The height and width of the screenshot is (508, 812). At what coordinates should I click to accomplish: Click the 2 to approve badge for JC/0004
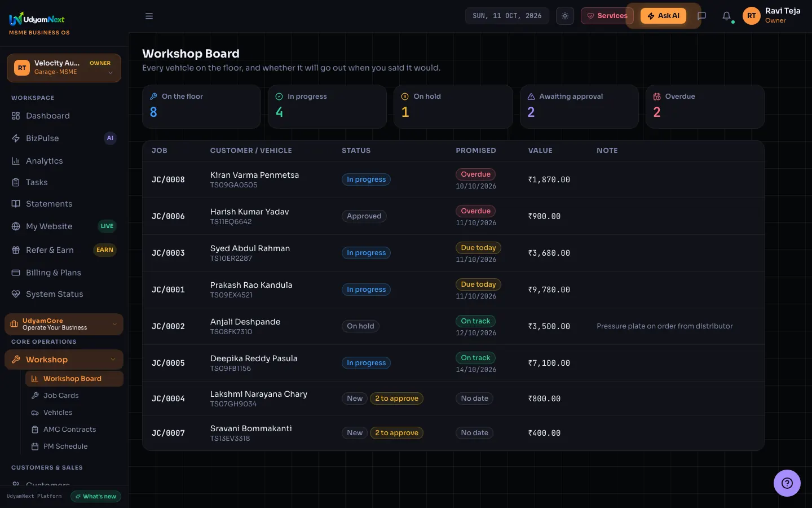[x=396, y=398]
